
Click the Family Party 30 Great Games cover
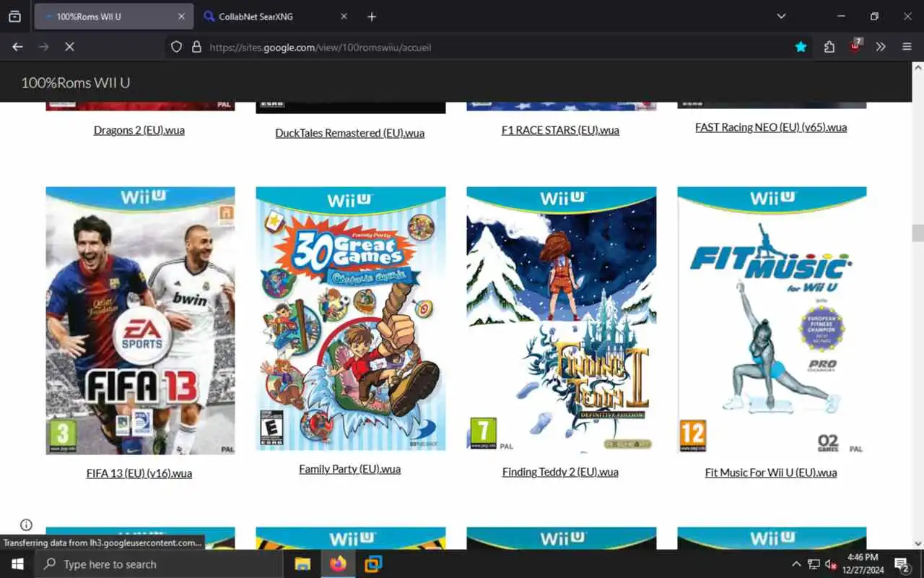pos(351,319)
